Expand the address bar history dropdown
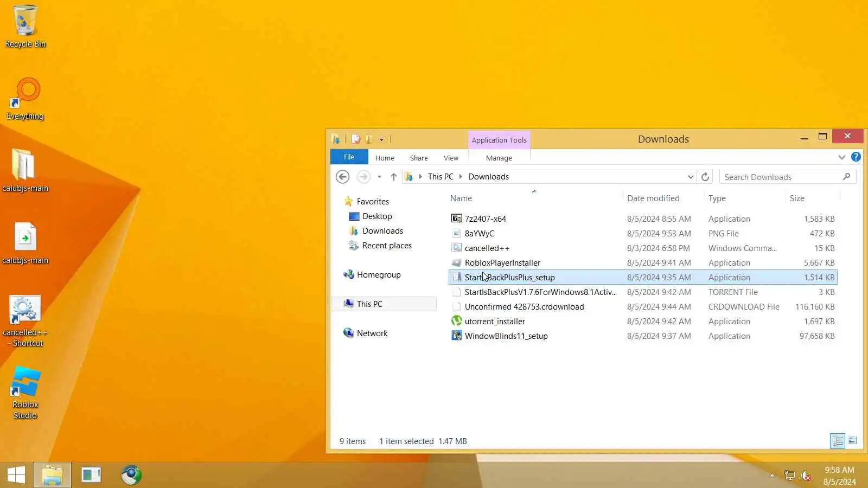 click(x=691, y=177)
